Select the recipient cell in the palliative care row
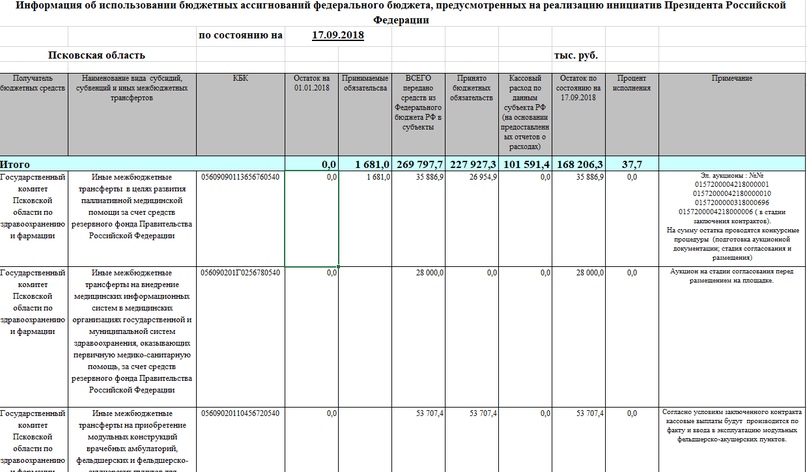This screenshot has width=807, height=472. click(x=33, y=219)
